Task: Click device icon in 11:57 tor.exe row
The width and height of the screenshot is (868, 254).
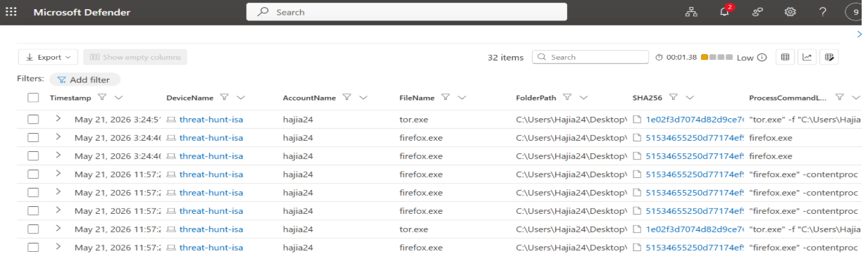Action: click(x=171, y=229)
